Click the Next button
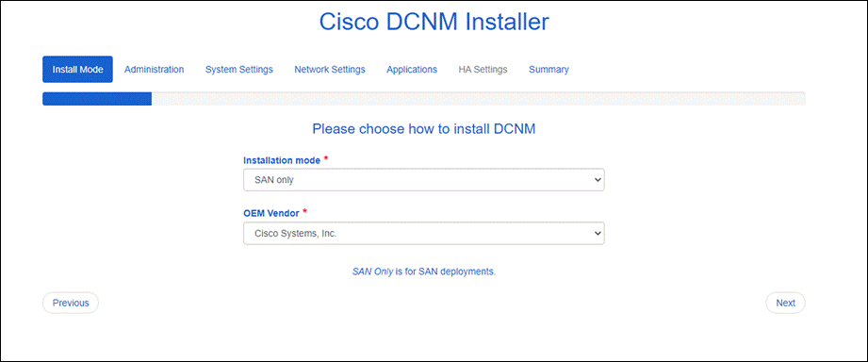This screenshot has height=362, width=868. tap(785, 303)
